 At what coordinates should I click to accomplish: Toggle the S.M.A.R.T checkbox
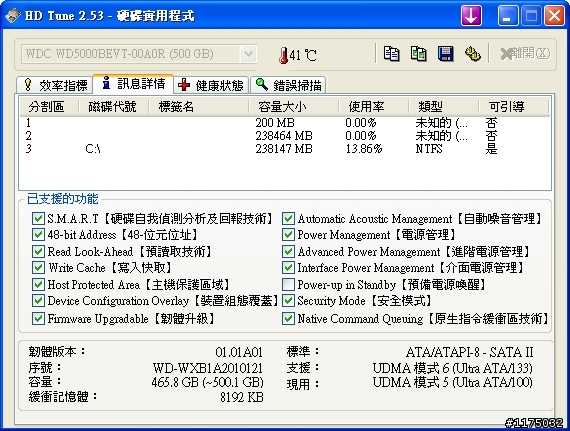click(x=38, y=219)
